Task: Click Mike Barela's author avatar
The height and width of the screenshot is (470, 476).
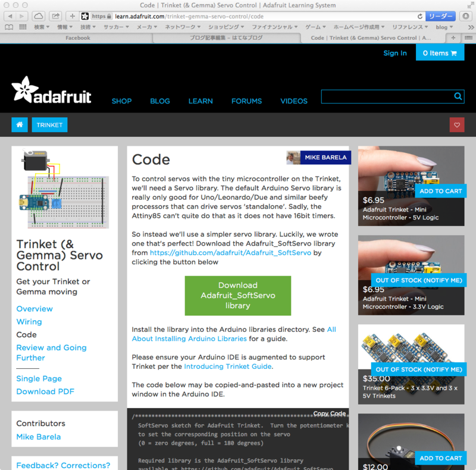Action: tap(293, 158)
